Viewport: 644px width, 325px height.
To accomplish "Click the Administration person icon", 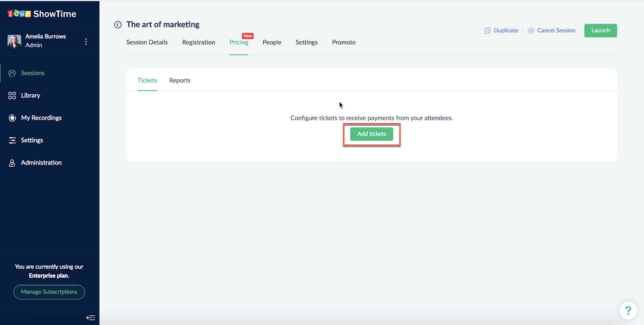I will click(x=12, y=163).
